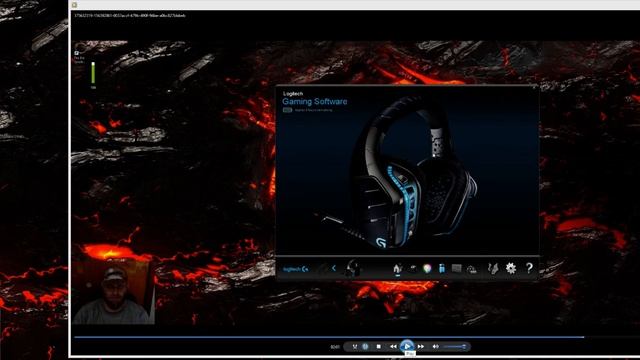Image resolution: width=640 pixels, height=360 pixels.
Task: Open the Arx Control icon
Action: click(493, 268)
